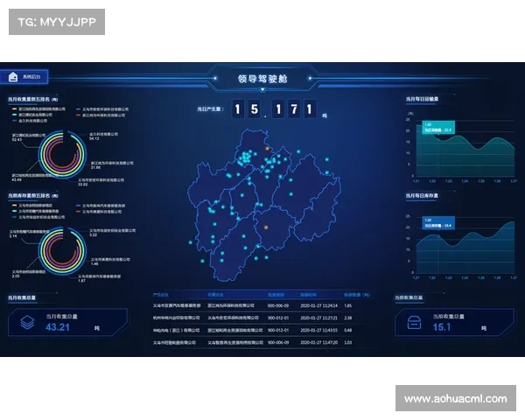525x420 pixels.
Task: Click the 54.12 donut label
Action: (94, 138)
